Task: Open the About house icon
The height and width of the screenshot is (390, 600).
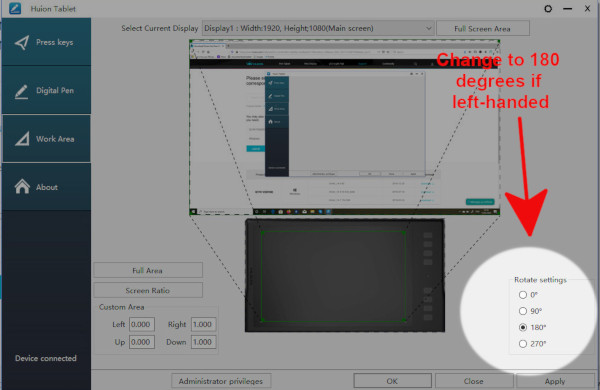Action: click(22, 187)
